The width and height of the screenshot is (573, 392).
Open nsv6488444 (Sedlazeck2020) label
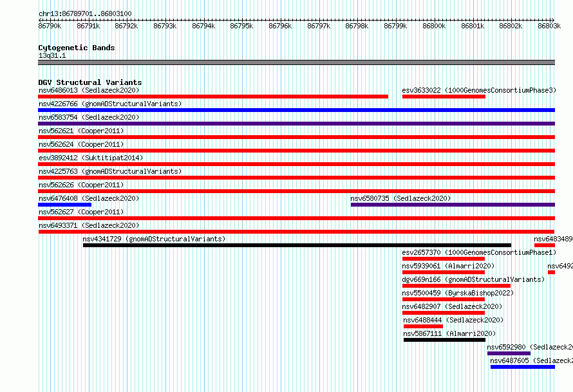pos(453,320)
